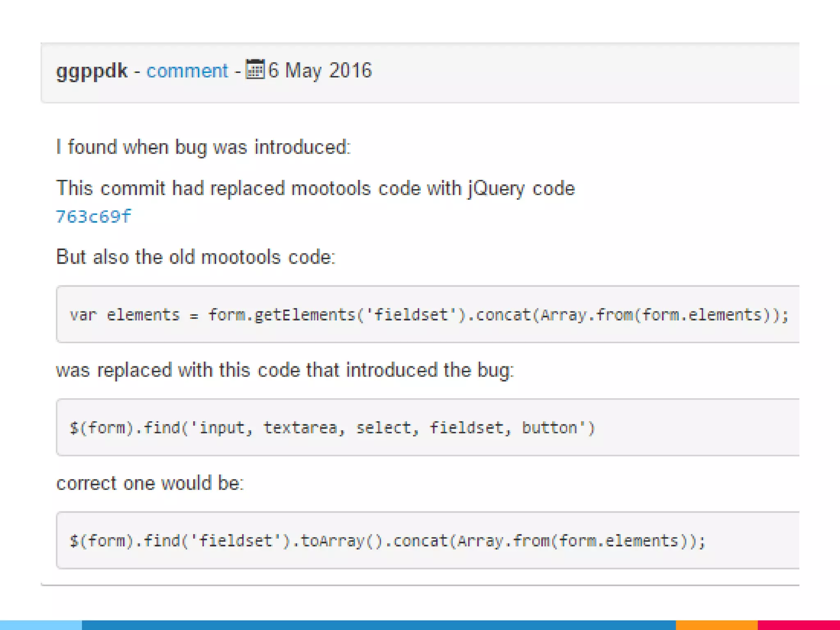The image size is (840, 630).
Task: Click the line 'I found when bug was introduced:'
Action: [203, 147]
